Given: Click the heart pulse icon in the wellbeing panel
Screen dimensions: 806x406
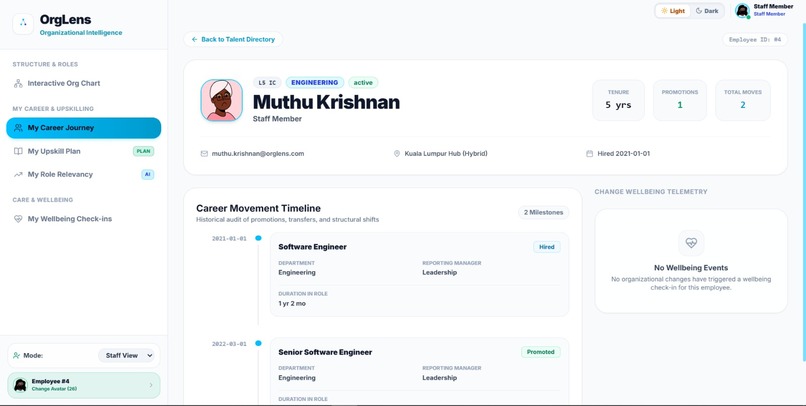Looking at the screenshot, I should (x=691, y=243).
